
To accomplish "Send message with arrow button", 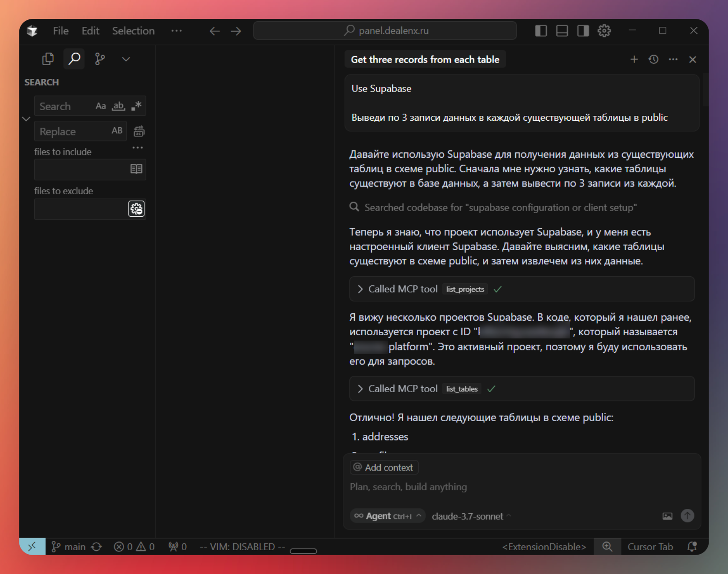I will [688, 515].
